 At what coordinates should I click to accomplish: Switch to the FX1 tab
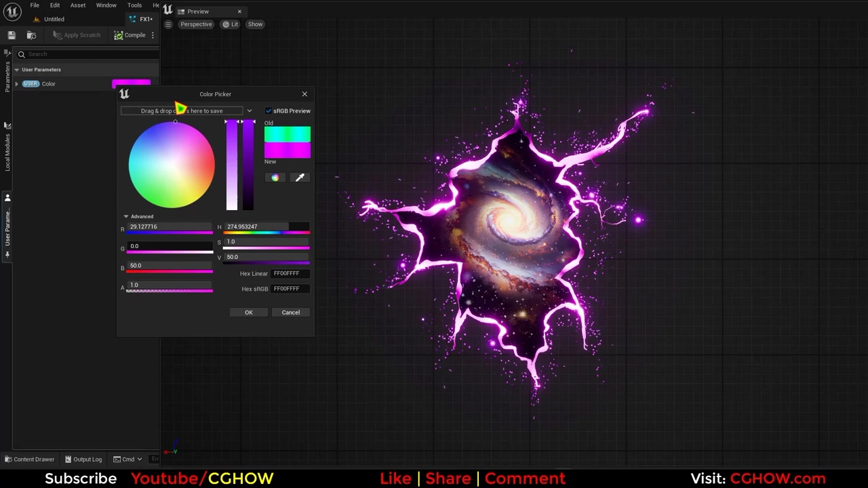tap(144, 19)
